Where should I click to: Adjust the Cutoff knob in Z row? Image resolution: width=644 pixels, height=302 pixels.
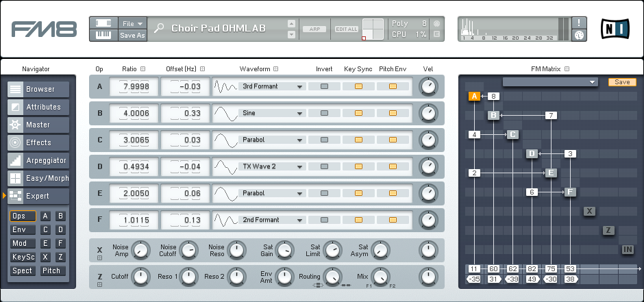pos(140,277)
